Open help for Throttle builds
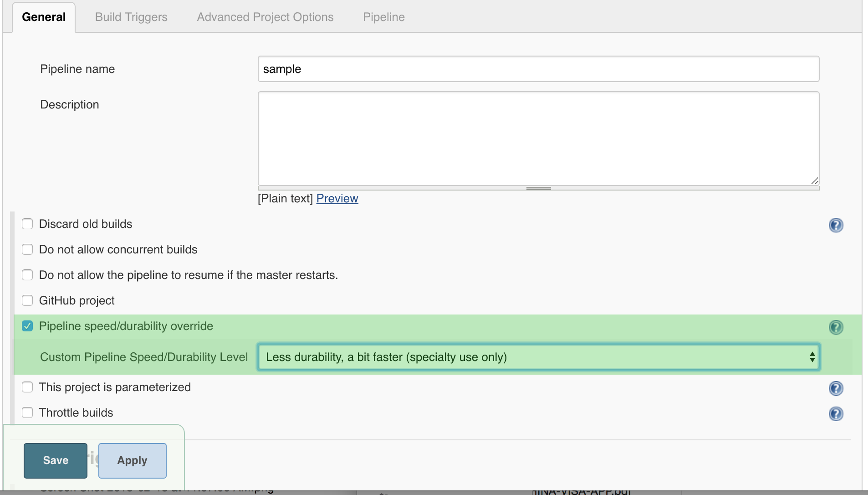The height and width of the screenshot is (495, 868). pos(836,414)
